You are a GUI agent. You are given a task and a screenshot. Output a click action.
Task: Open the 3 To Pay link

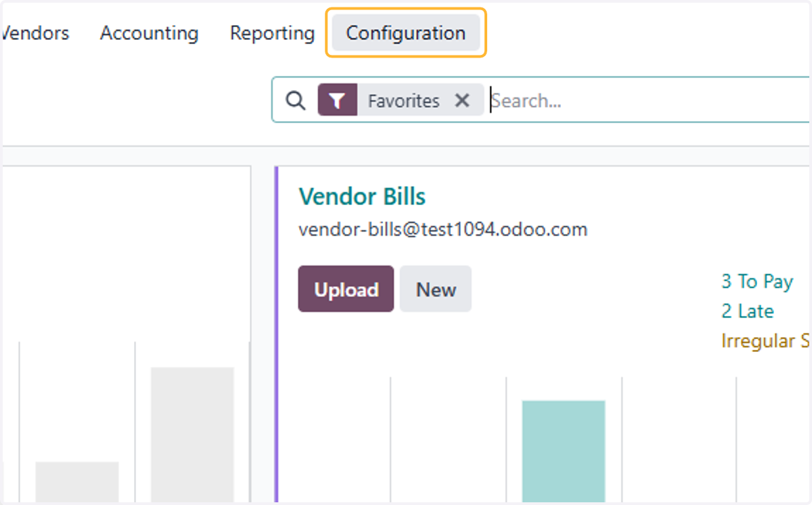pos(757,282)
